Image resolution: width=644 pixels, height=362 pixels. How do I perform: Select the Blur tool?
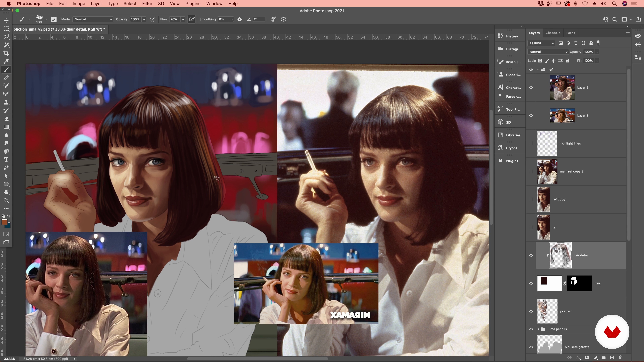[x=6, y=135]
